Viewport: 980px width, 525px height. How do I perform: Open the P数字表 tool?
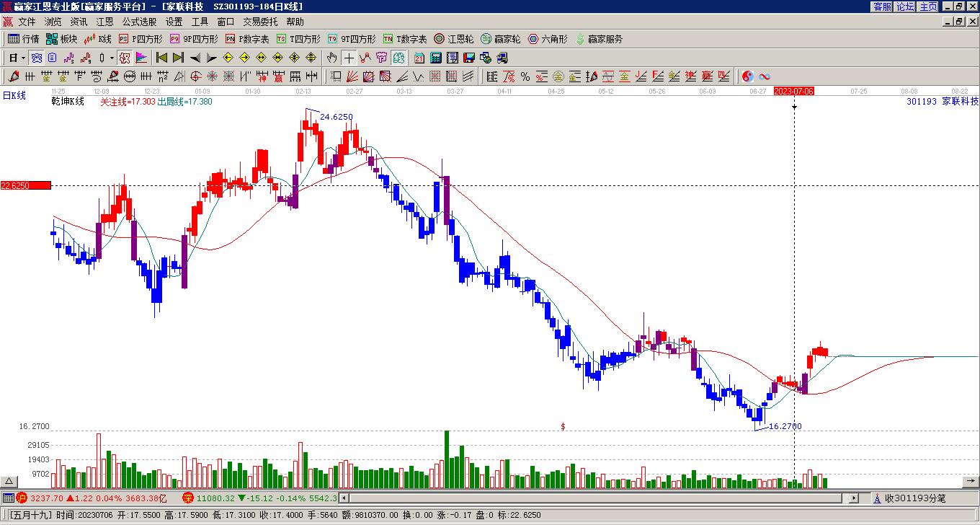tap(247, 39)
